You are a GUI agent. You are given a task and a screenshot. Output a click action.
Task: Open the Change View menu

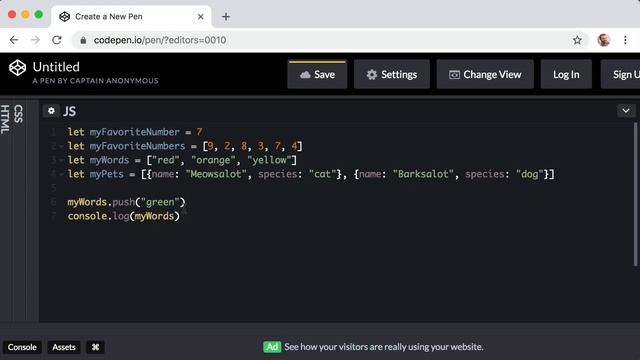coord(485,74)
